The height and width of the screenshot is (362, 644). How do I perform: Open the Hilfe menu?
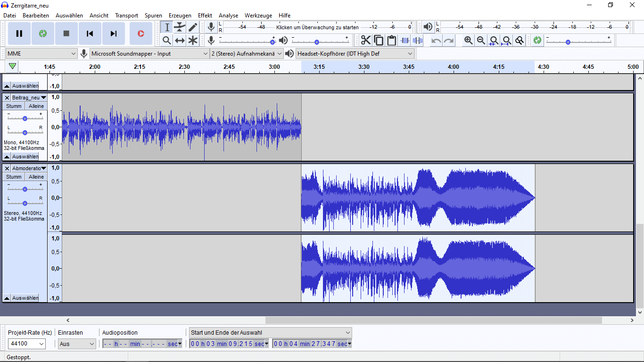[284, 16]
